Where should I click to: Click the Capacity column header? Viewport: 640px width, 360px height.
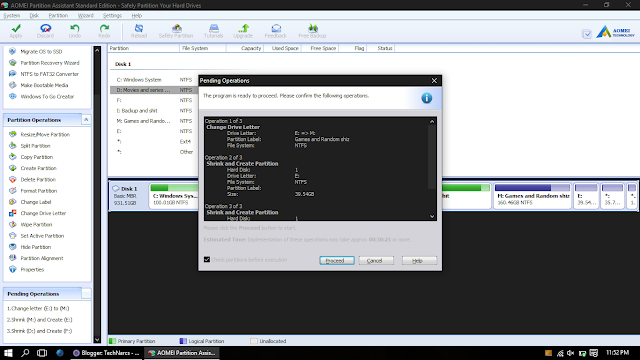[244, 48]
